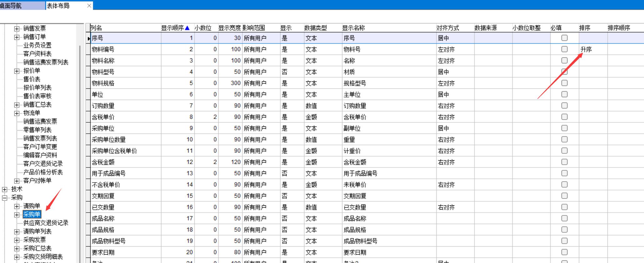Expand the 采购单 tree node
The width and height of the screenshot is (644, 263).
click(17, 215)
